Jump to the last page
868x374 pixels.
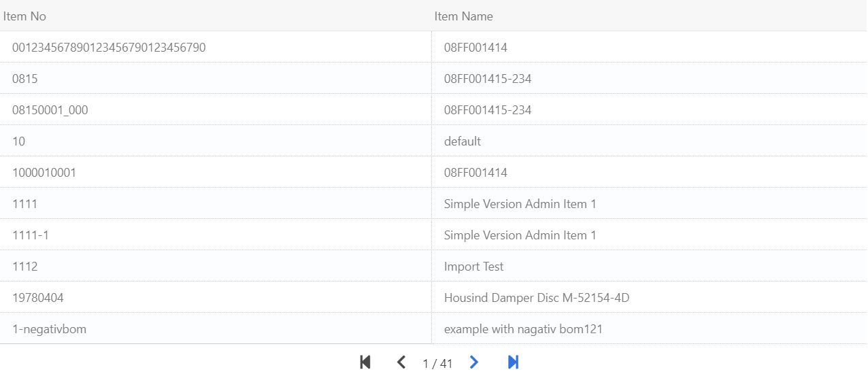pos(514,362)
